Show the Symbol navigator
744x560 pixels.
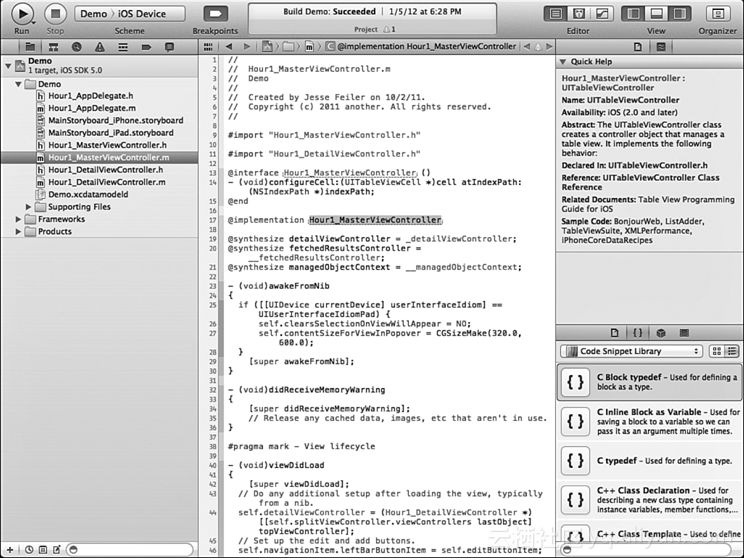(x=53, y=47)
